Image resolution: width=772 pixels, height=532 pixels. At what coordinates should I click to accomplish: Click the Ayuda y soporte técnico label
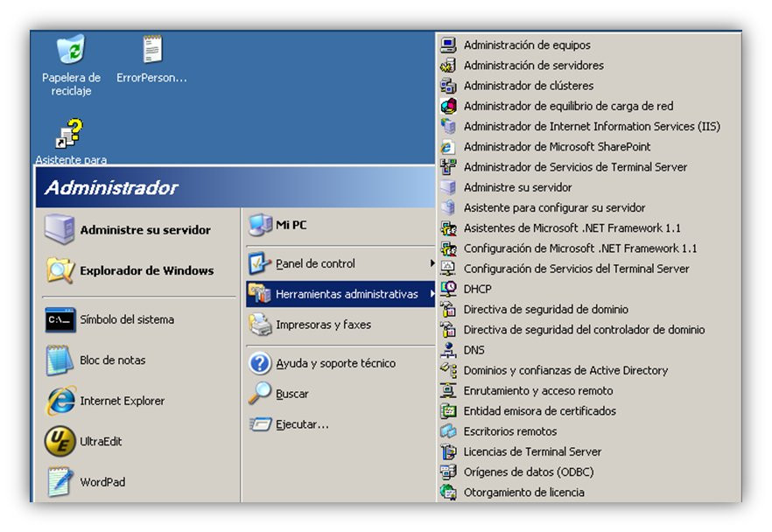336,363
